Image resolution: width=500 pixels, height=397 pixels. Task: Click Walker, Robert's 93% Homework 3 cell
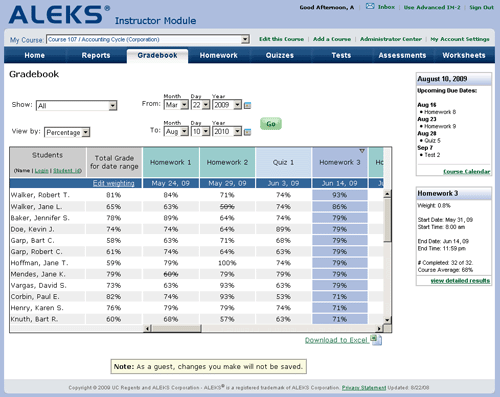click(x=340, y=195)
